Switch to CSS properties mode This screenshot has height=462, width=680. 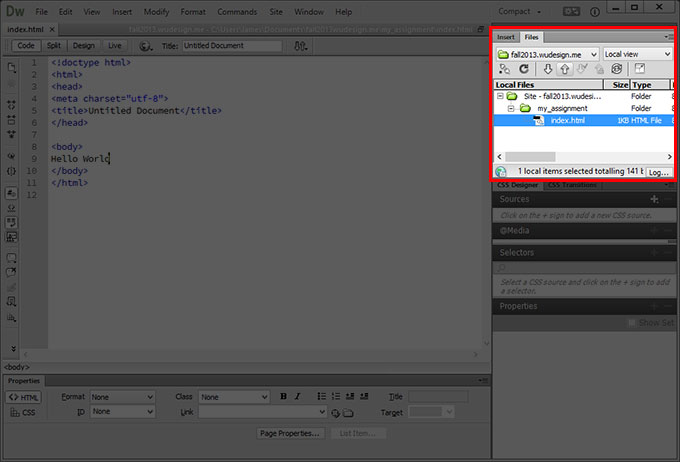24,411
